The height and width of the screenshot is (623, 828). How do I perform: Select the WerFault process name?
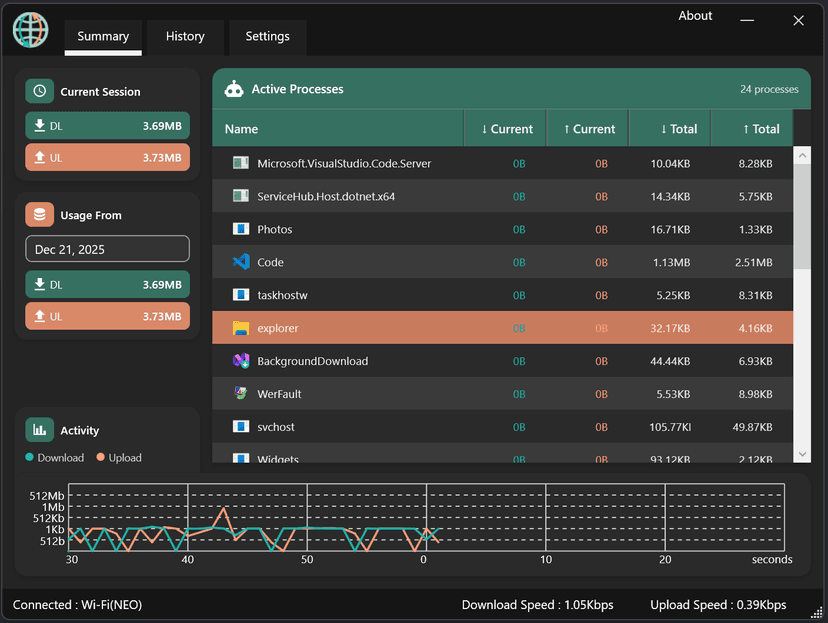[279, 394]
